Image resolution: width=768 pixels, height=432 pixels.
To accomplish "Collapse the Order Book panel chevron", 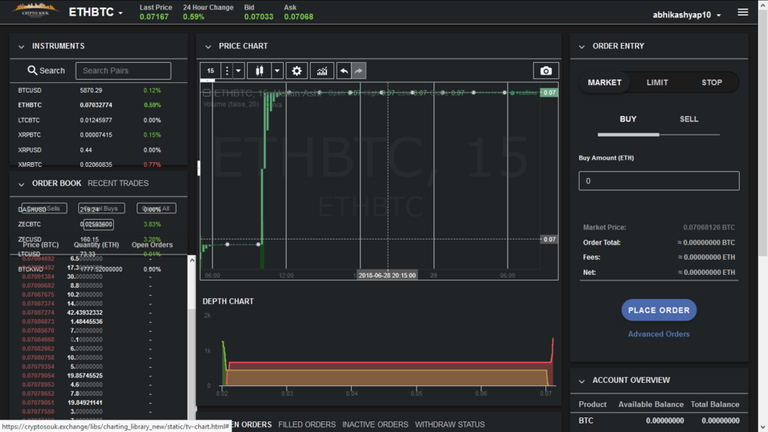I will pyautogui.click(x=21, y=184).
